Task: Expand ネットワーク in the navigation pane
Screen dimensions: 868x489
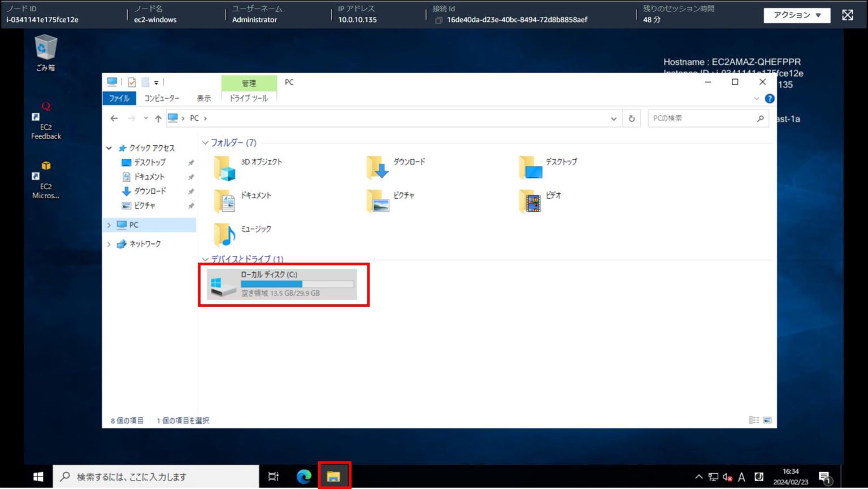Action: [109, 244]
